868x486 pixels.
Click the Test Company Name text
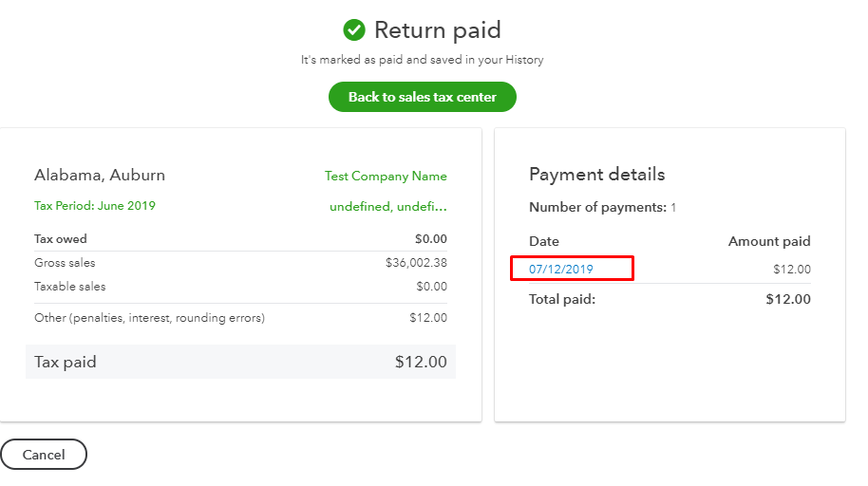click(x=386, y=177)
